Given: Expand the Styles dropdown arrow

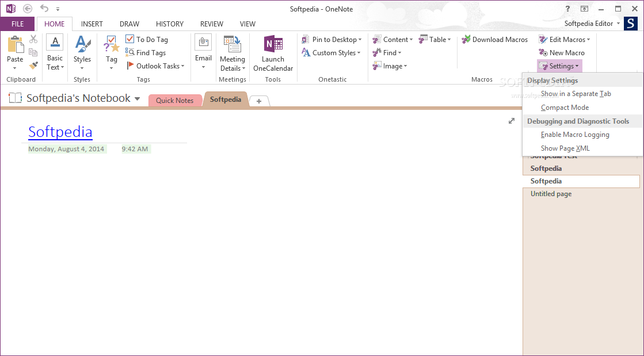Looking at the screenshot, I should (82, 68).
